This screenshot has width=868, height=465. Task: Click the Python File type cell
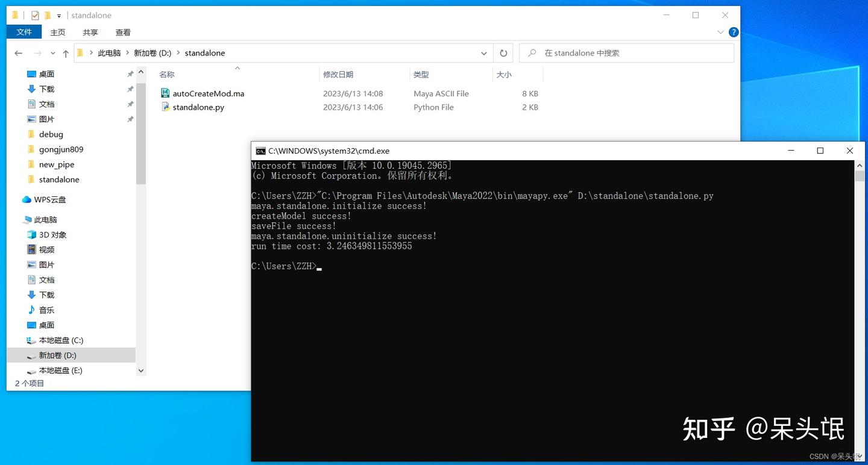pos(434,107)
